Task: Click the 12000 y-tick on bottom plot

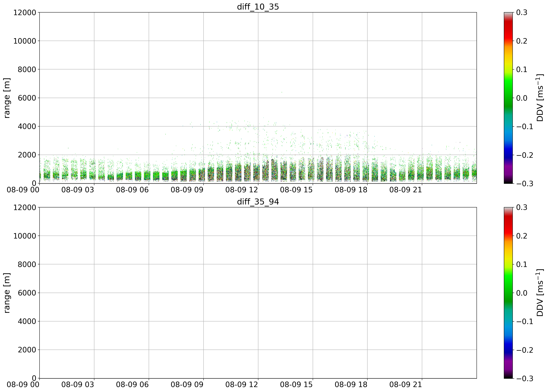Action: tap(25, 207)
